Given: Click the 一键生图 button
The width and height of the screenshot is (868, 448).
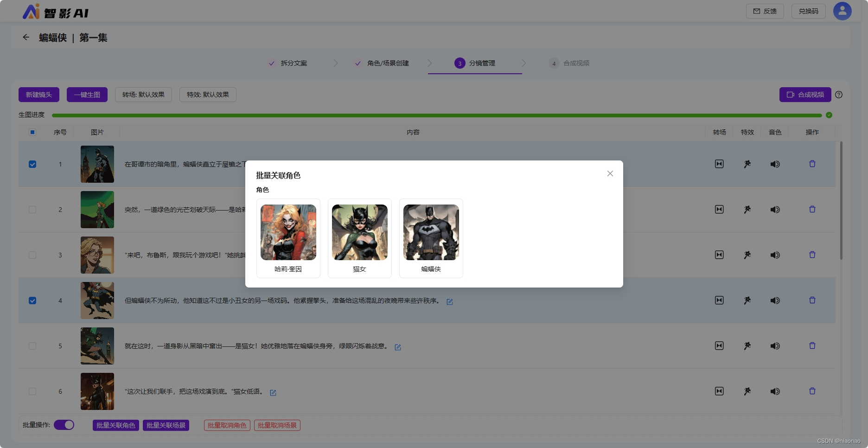Looking at the screenshot, I should (87, 95).
